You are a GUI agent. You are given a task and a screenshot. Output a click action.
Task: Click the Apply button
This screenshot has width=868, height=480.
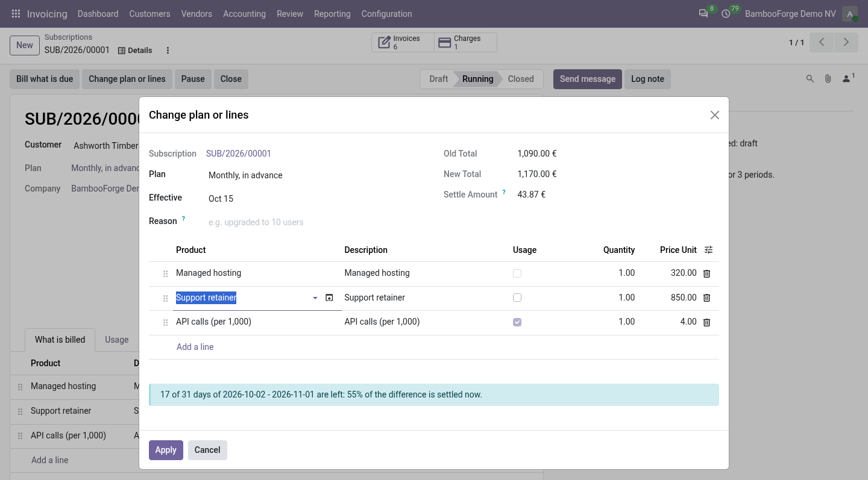click(166, 450)
